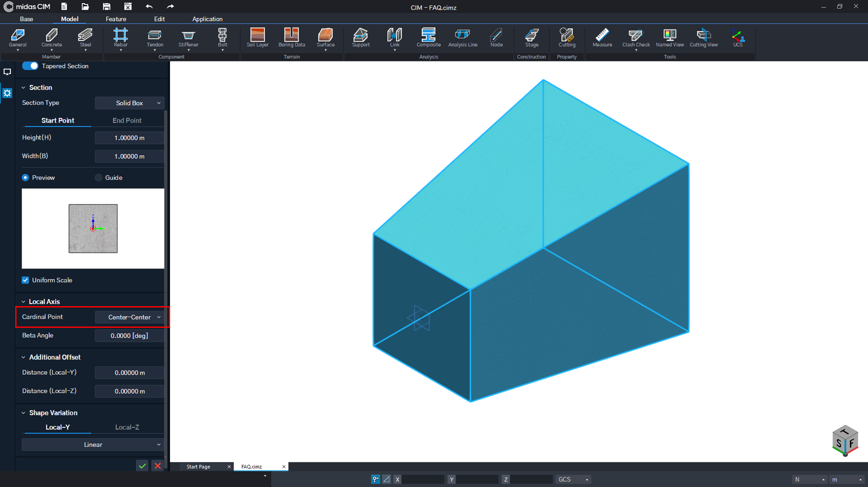This screenshot has height=487, width=868.
Task: Uncheck the Uniform Scale checkbox
Action: pos(26,280)
